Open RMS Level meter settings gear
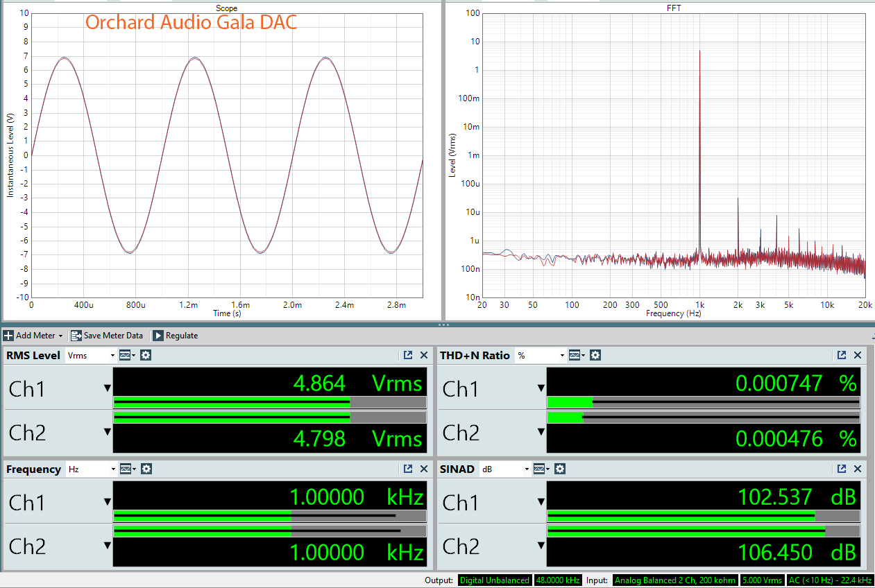Screen dimensions: 875x588 146,356
